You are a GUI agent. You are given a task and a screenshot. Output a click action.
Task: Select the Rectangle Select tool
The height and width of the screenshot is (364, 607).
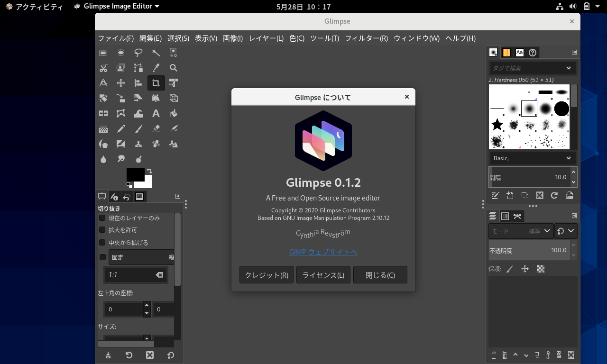[x=103, y=53]
